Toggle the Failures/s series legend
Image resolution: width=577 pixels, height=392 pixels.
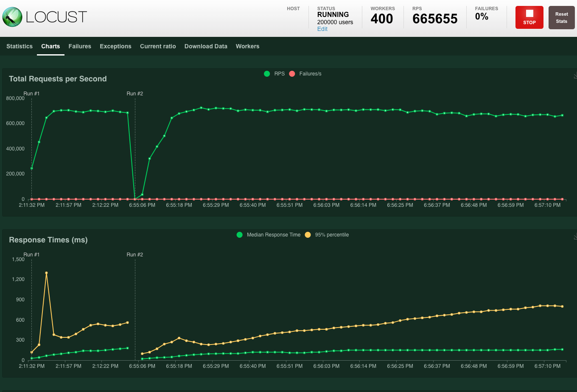[x=305, y=74]
